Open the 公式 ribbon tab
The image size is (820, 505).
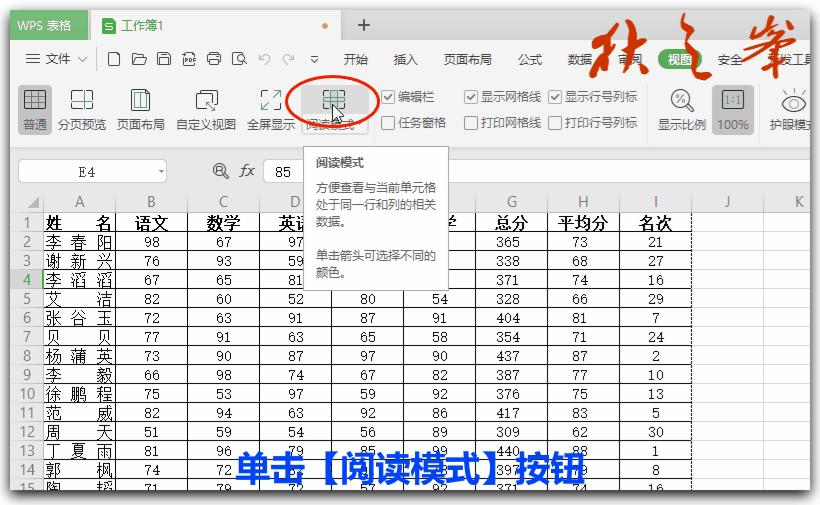(x=530, y=60)
